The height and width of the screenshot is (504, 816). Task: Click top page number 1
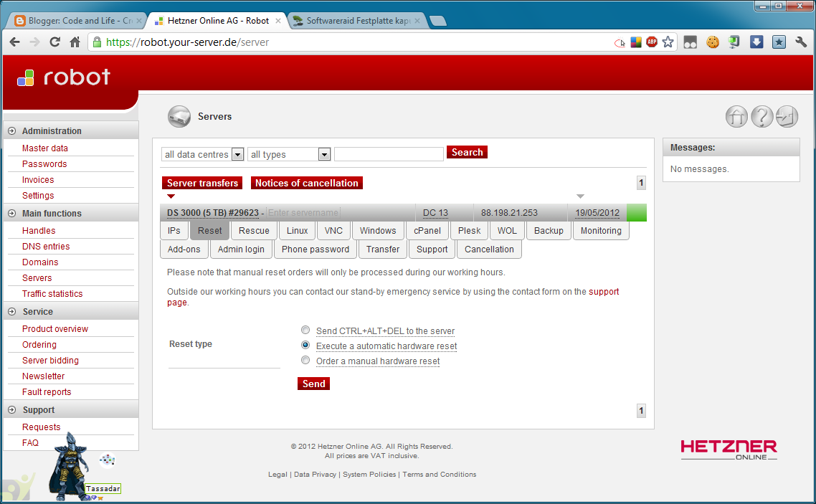(641, 183)
